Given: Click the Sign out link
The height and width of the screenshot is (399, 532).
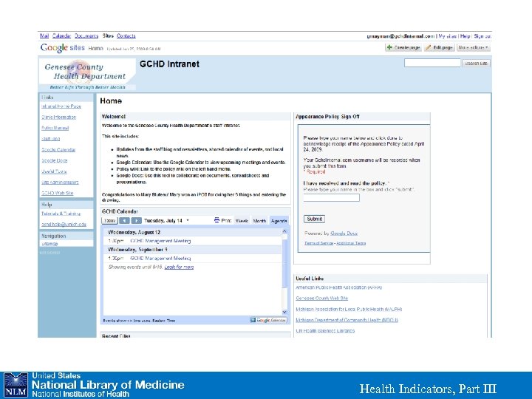Looking at the screenshot, I should tap(482, 36).
